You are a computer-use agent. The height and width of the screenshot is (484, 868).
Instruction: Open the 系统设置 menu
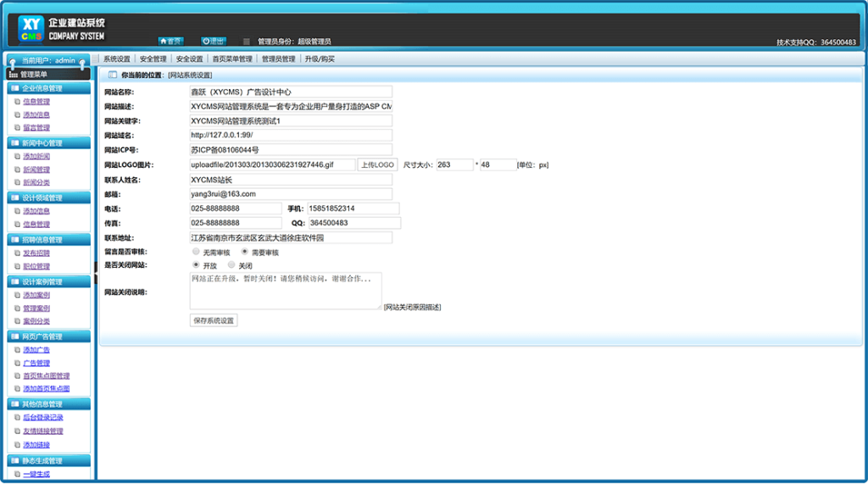tap(117, 58)
